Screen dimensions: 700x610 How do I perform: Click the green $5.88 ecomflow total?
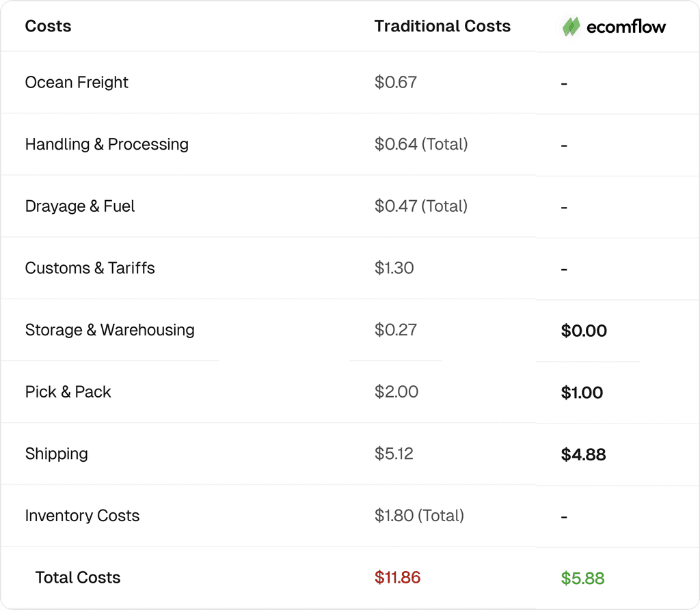click(x=582, y=579)
